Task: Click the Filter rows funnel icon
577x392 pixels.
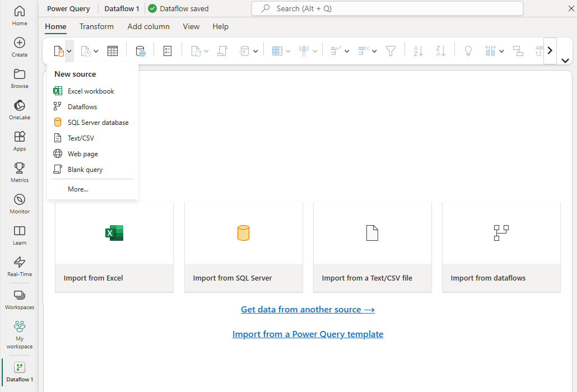Action: click(x=391, y=51)
